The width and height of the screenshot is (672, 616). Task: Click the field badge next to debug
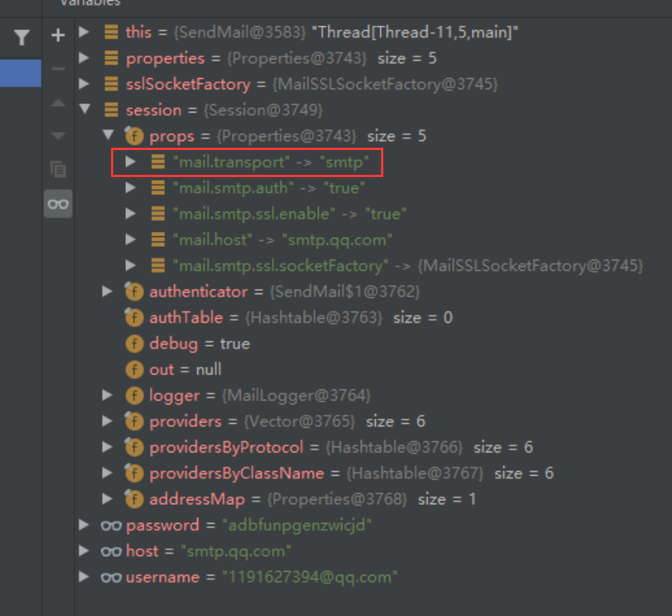133,344
